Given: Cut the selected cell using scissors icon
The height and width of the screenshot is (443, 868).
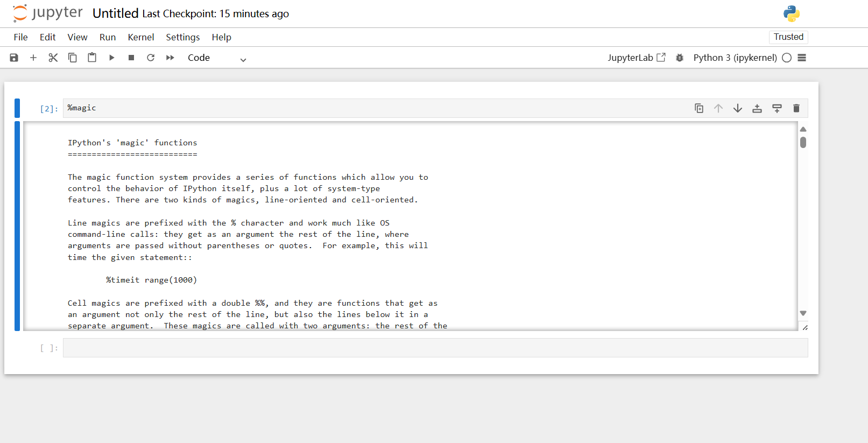Looking at the screenshot, I should pos(53,58).
